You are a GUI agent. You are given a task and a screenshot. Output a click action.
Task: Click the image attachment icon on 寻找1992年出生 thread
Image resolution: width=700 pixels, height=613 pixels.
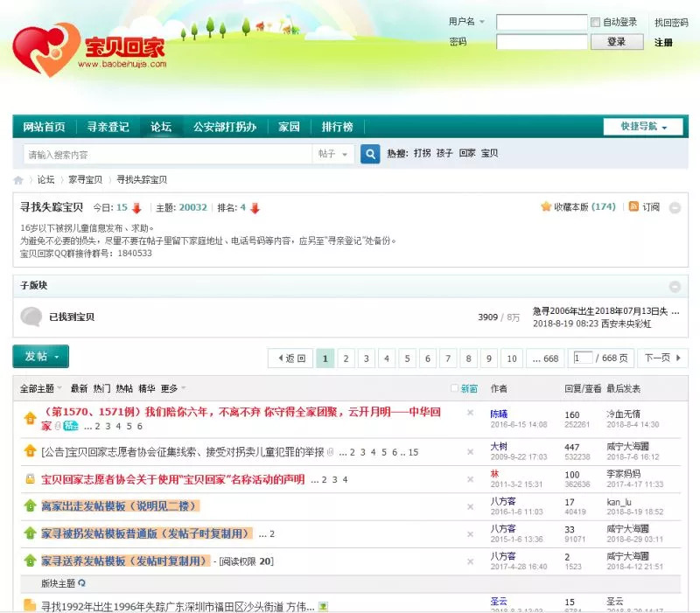[323, 606]
